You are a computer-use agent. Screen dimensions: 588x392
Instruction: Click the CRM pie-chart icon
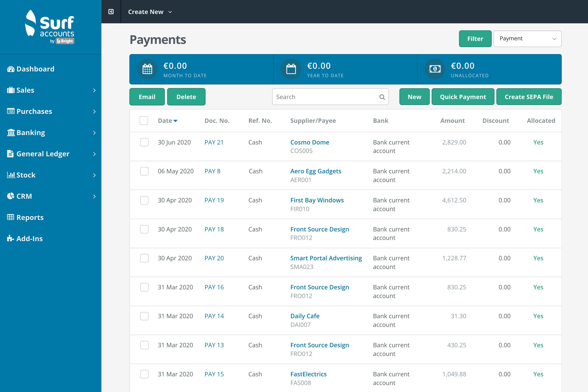(11, 196)
